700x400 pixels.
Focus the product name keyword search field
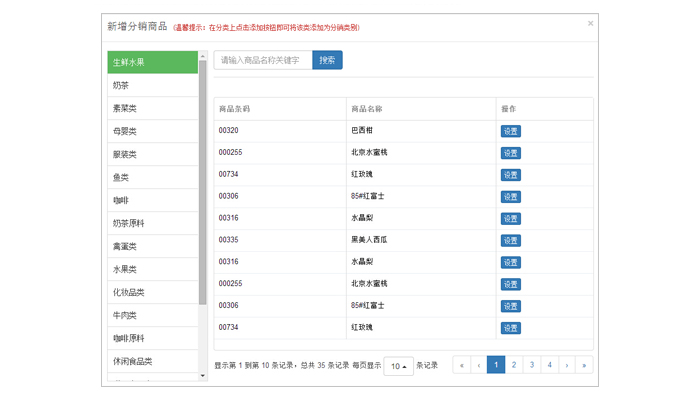[263, 61]
